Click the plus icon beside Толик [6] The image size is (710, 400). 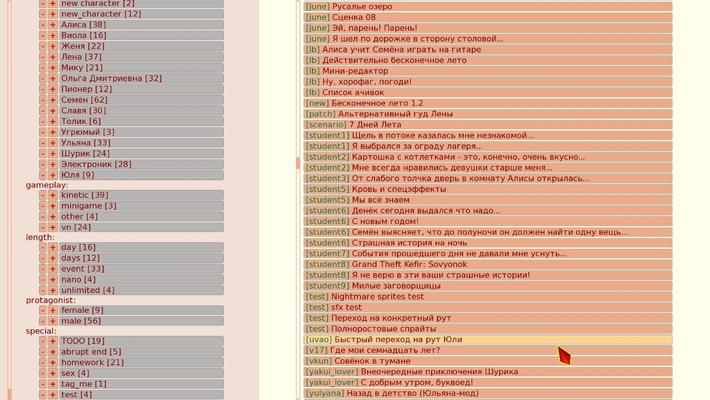53,121
